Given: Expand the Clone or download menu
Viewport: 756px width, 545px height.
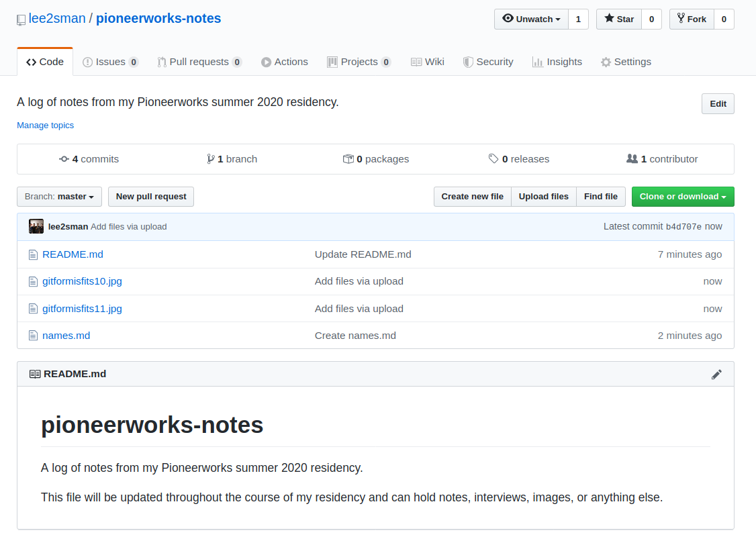Looking at the screenshot, I should pyautogui.click(x=683, y=197).
